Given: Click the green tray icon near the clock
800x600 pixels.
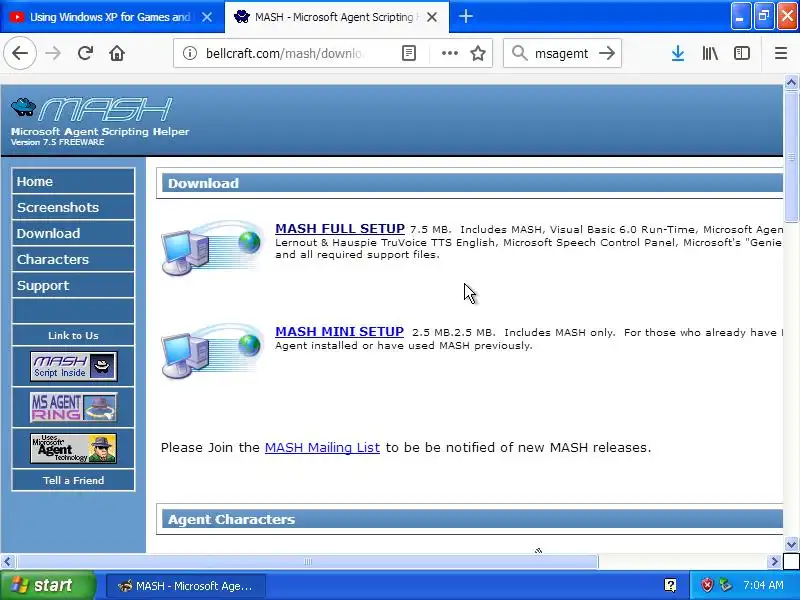Looking at the screenshot, I should [725, 585].
